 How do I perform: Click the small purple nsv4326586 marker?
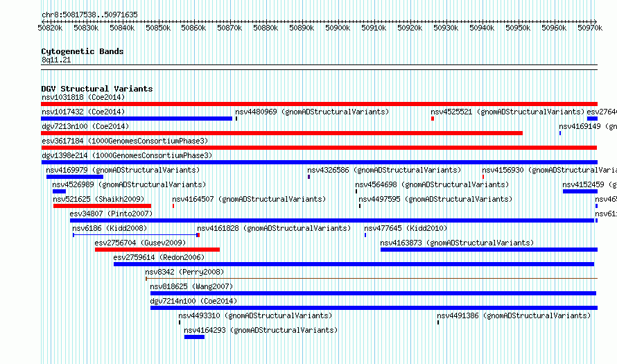point(309,177)
